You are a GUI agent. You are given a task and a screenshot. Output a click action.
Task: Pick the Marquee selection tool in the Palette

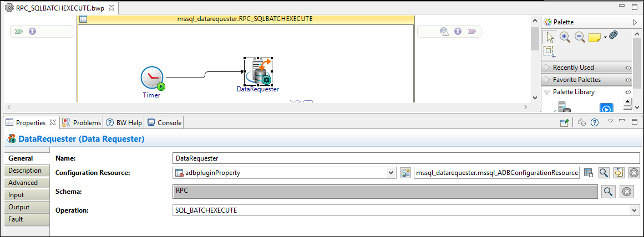coord(549,51)
